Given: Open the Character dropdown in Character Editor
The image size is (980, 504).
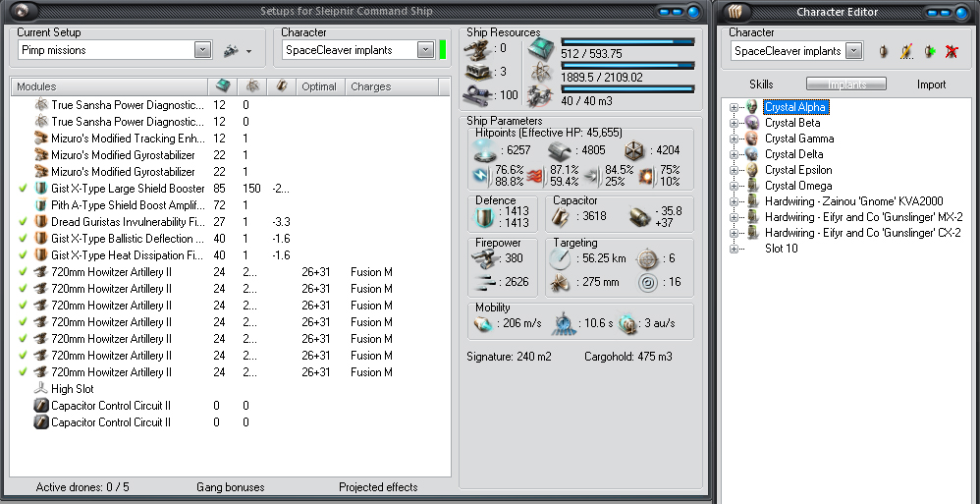Looking at the screenshot, I should [853, 51].
